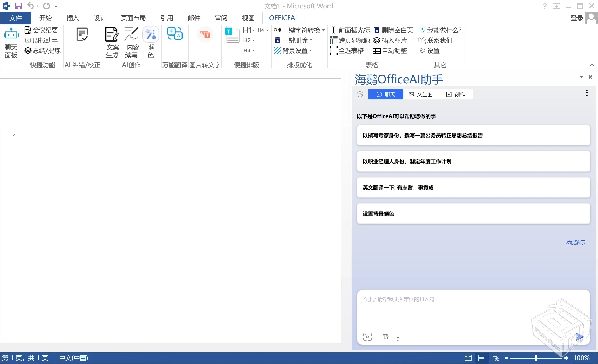Switch to the 创作 tab in assistant
Viewport: 598px width, 364px height.
[x=456, y=94]
